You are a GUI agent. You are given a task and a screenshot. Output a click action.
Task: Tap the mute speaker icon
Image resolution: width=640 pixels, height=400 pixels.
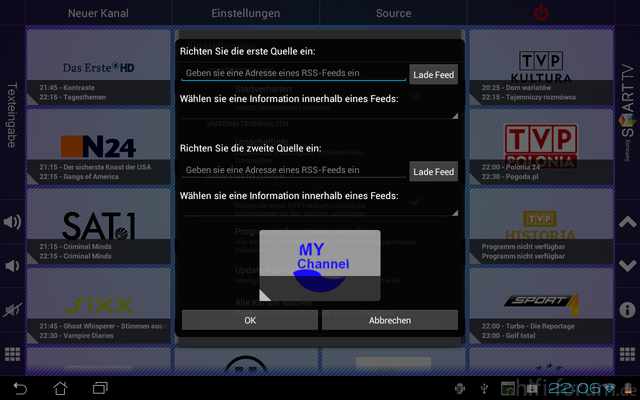tap(12, 310)
